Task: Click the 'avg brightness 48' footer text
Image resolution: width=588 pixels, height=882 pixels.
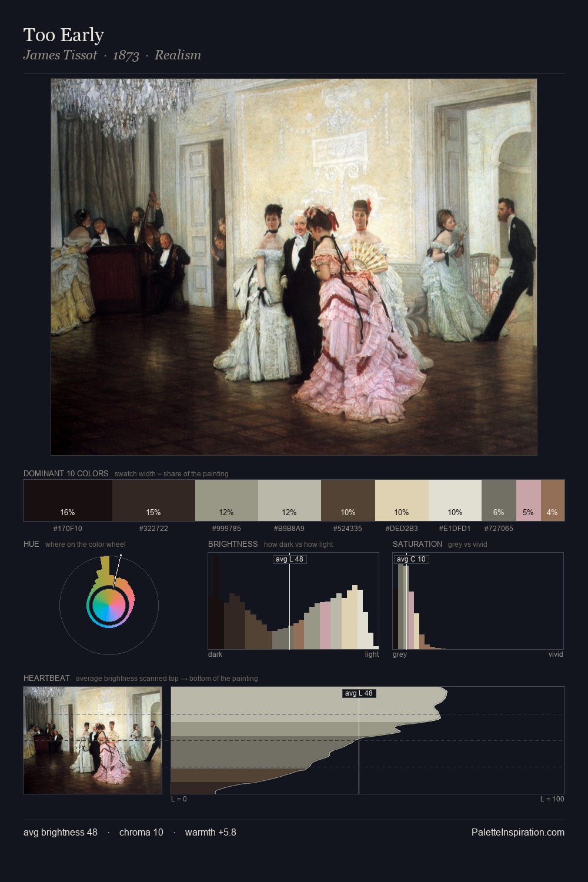Action: point(61,832)
